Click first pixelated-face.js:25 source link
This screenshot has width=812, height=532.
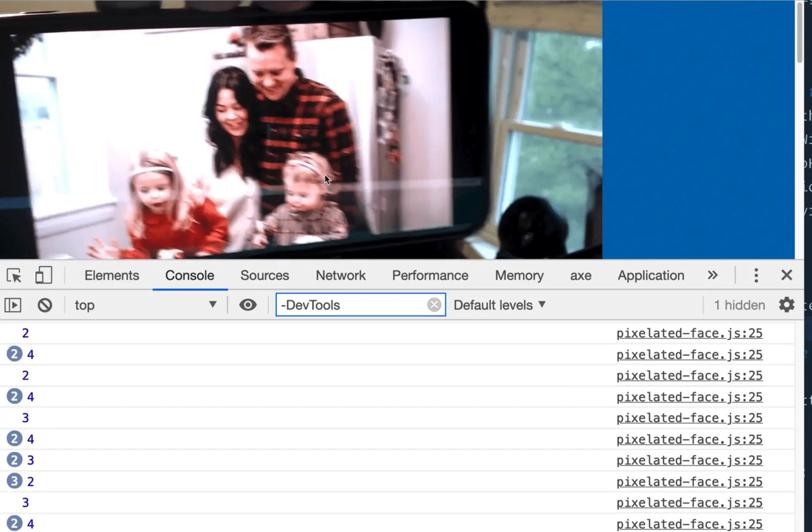click(x=689, y=333)
